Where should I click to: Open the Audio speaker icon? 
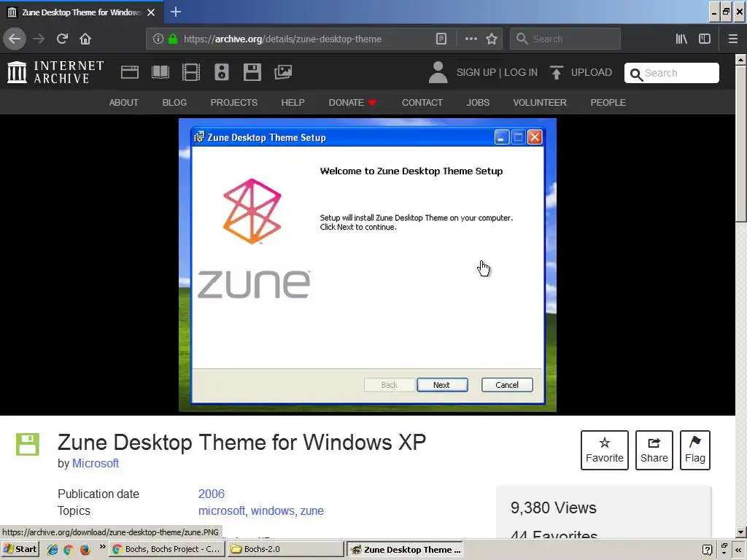coord(222,72)
